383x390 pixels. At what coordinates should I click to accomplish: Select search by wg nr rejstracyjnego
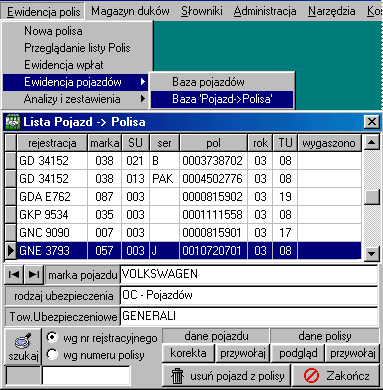[52, 337]
